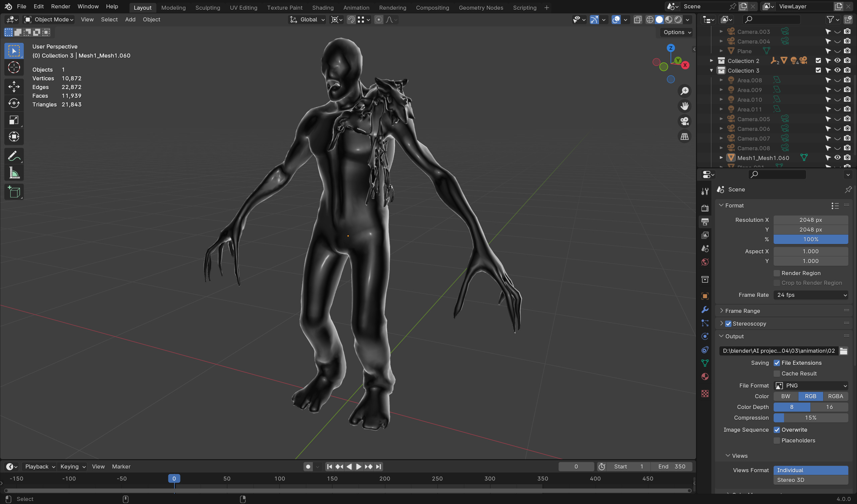Browse output folder icon
The image size is (857, 504).
tap(843, 351)
